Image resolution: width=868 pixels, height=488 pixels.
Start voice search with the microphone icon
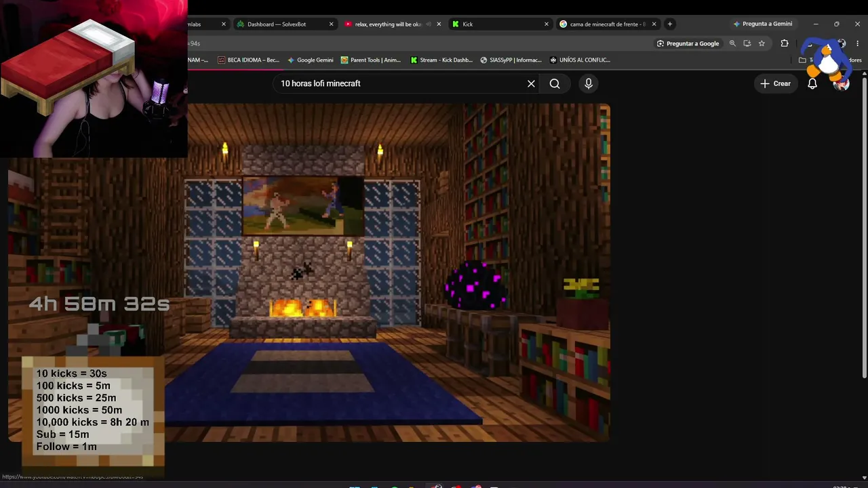pos(589,83)
